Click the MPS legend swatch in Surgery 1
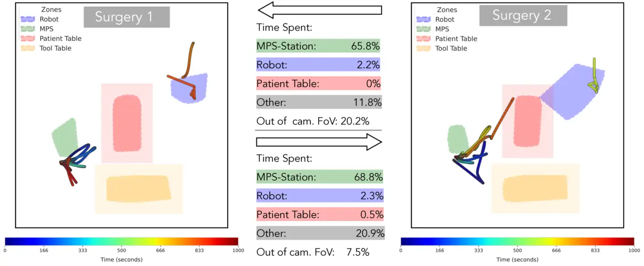This screenshot has width=644, height=266. coord(27,29)
